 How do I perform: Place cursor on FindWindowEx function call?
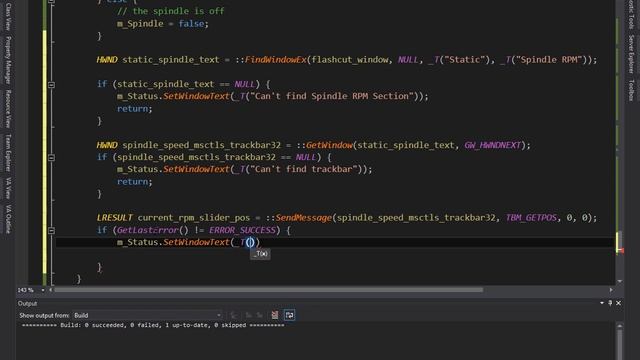click(276, 60)
